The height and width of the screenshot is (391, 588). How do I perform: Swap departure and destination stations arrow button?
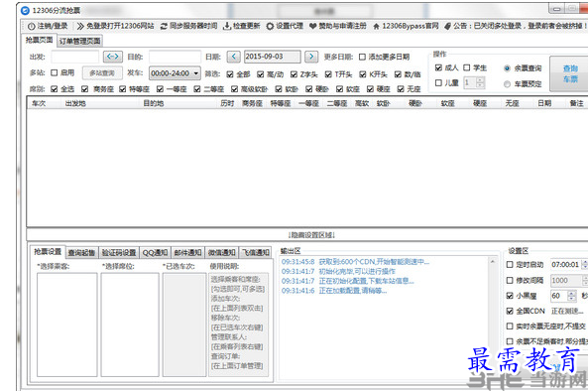tap(113, 57)
